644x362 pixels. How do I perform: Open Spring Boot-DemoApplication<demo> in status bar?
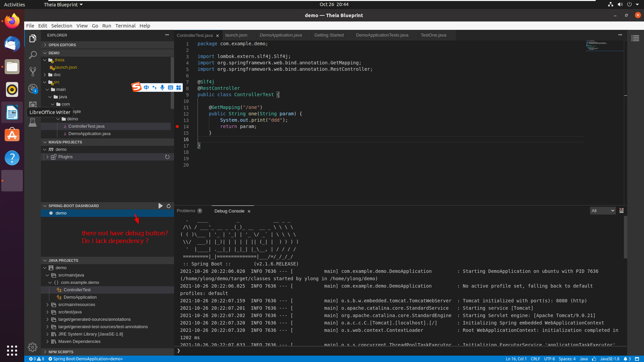[86, 359]
